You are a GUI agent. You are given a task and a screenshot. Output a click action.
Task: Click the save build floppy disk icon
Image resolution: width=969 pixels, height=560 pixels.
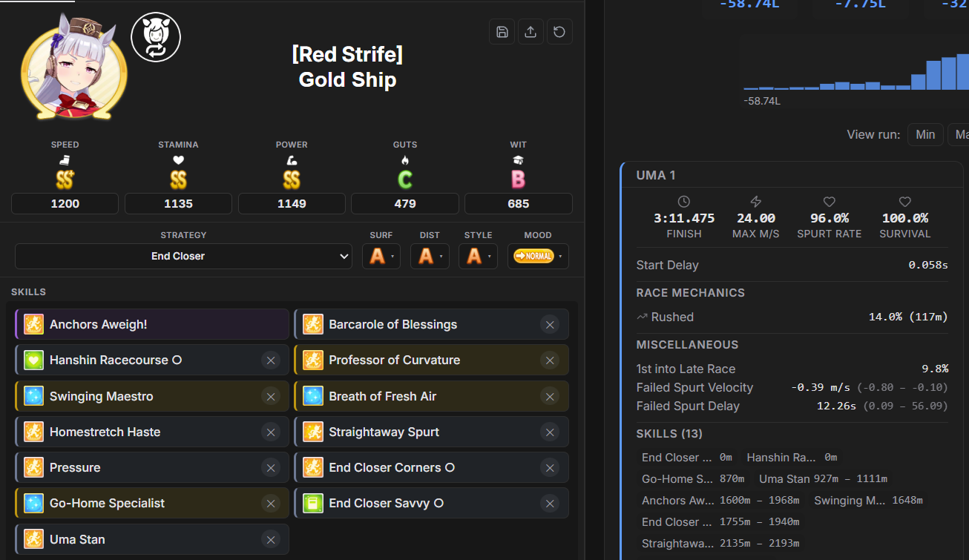(x=502, y=32)
